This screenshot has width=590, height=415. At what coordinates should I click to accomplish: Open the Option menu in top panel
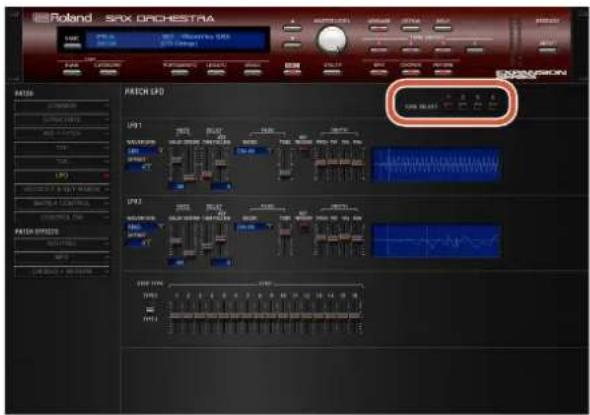[411, 28]
